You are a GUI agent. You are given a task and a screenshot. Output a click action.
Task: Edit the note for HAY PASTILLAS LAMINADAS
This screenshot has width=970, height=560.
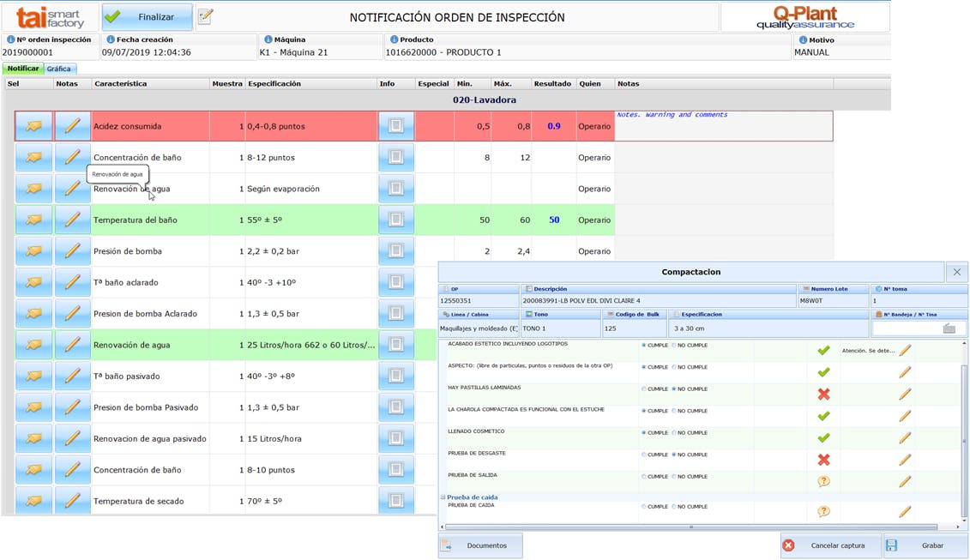tap(905, 394)
